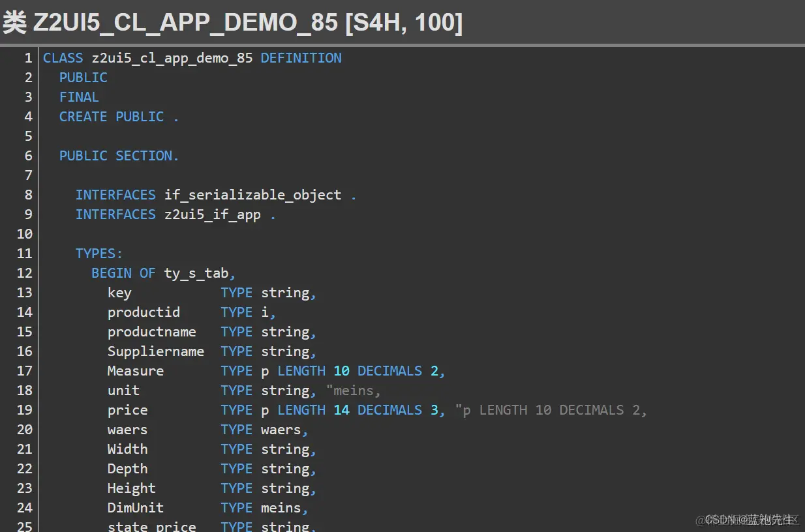Click the DEFINITION keyword on line 1
Screen dimensions: 805x532
pos(301,58)
